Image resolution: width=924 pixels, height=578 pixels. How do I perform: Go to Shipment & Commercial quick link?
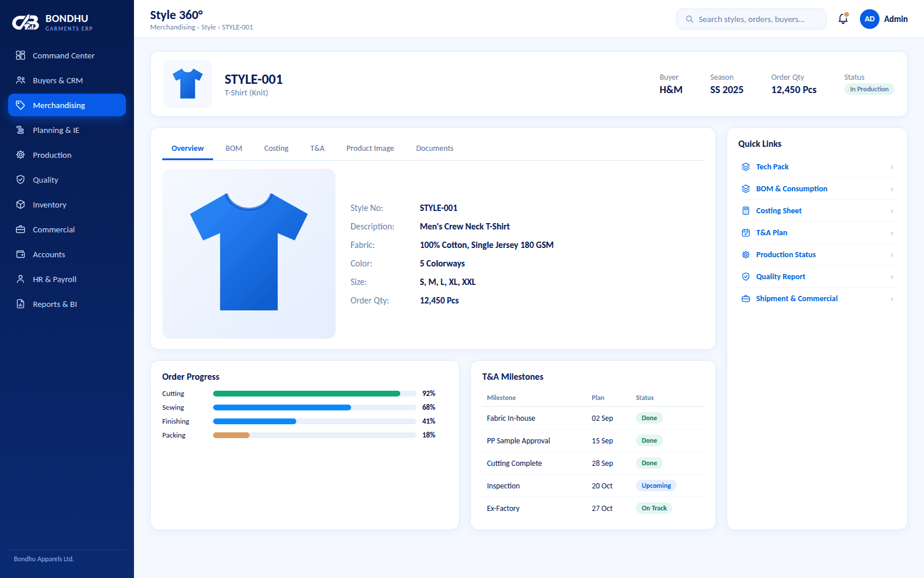tap(817, 299)
